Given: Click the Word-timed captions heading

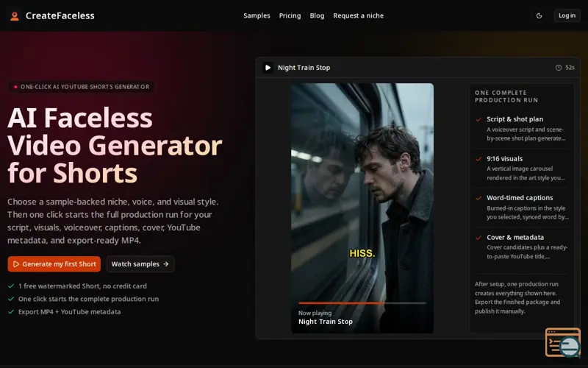Looking at the screenshot, I should [520, 198].
